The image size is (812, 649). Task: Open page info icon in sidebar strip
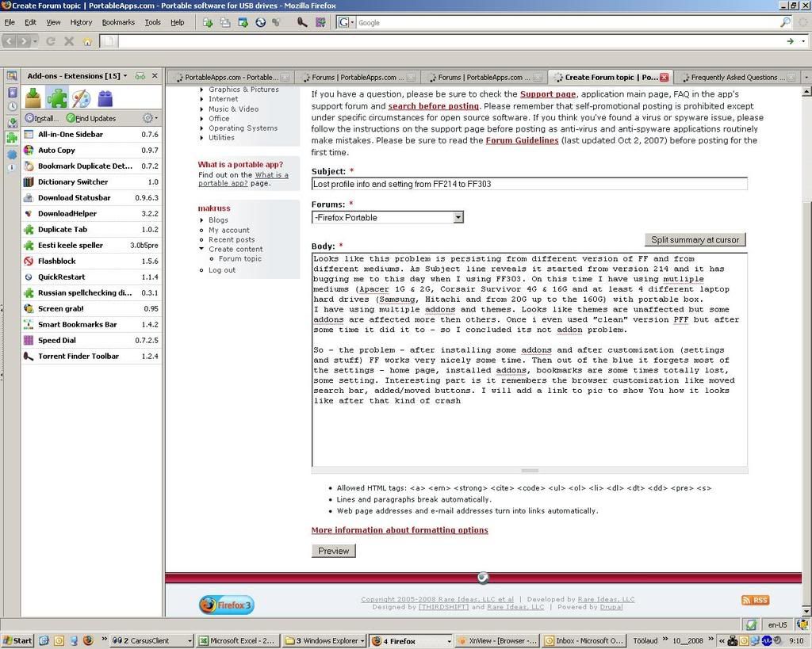[x=12, y=168]
